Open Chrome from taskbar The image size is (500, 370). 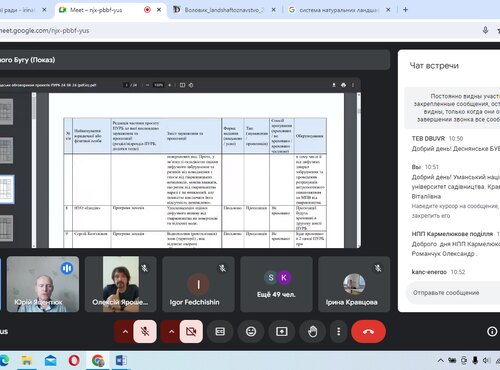pyautogui.click(x=98, y=360)
